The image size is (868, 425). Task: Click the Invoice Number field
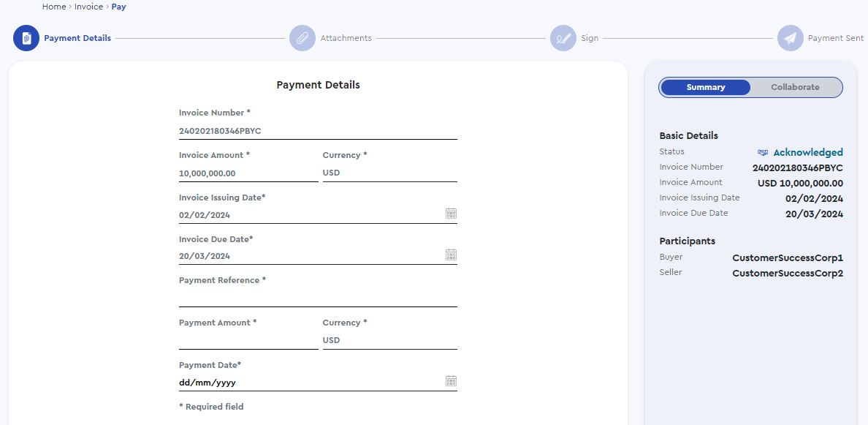click(x=318, y=132)
